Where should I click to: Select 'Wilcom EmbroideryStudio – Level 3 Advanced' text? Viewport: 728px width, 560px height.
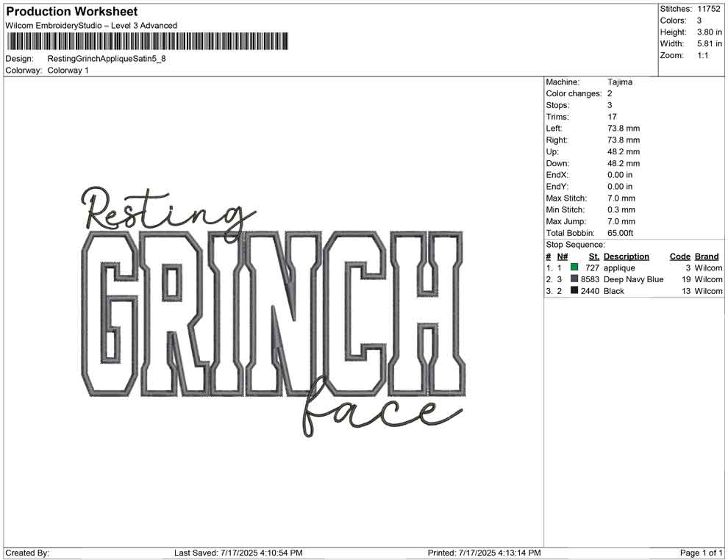click(91, 26)
